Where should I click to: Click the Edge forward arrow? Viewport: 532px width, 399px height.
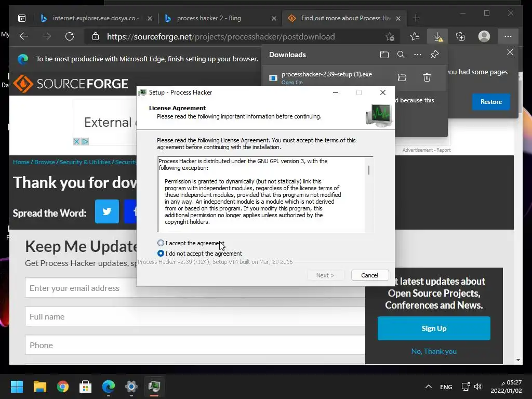pos(46,36)
